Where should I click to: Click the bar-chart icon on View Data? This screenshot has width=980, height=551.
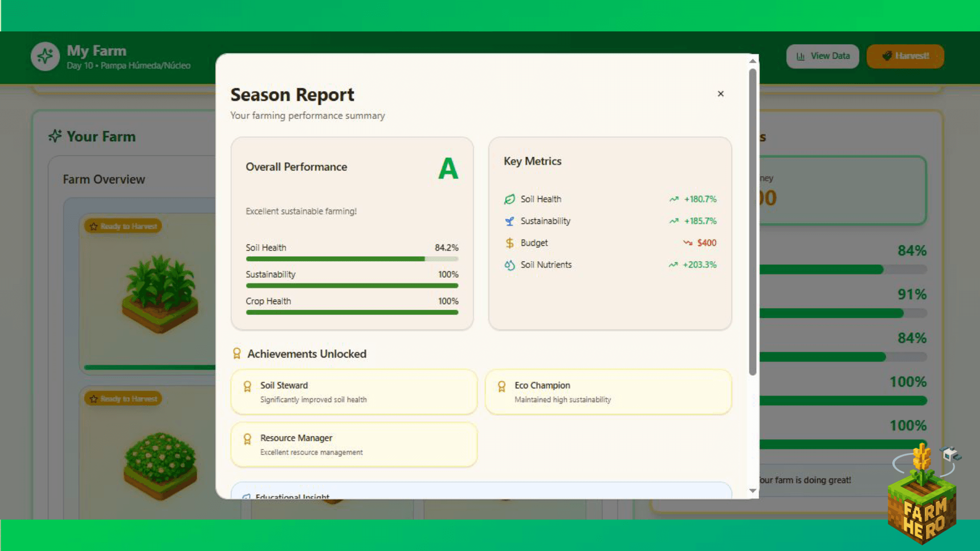[x=800, y=56]
